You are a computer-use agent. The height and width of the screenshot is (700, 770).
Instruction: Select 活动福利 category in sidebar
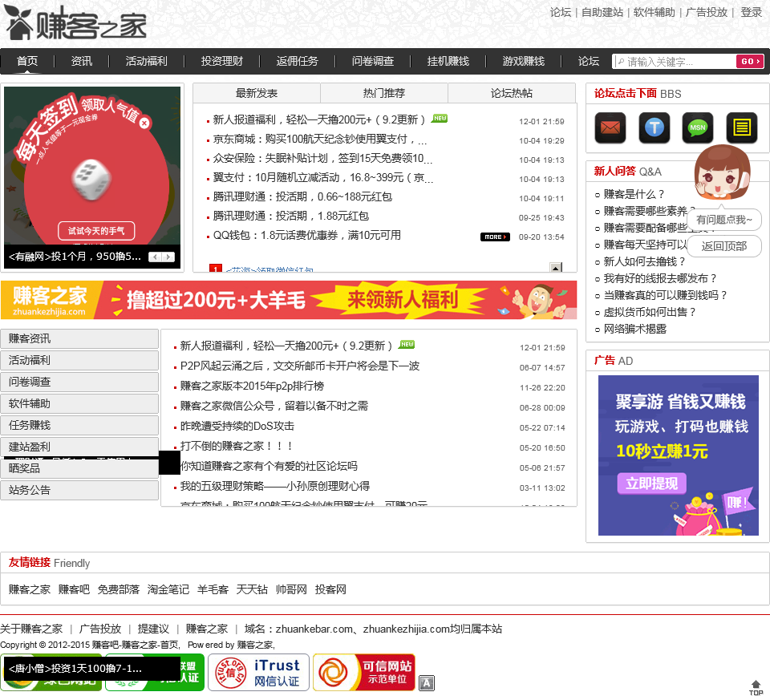point(79,360)
